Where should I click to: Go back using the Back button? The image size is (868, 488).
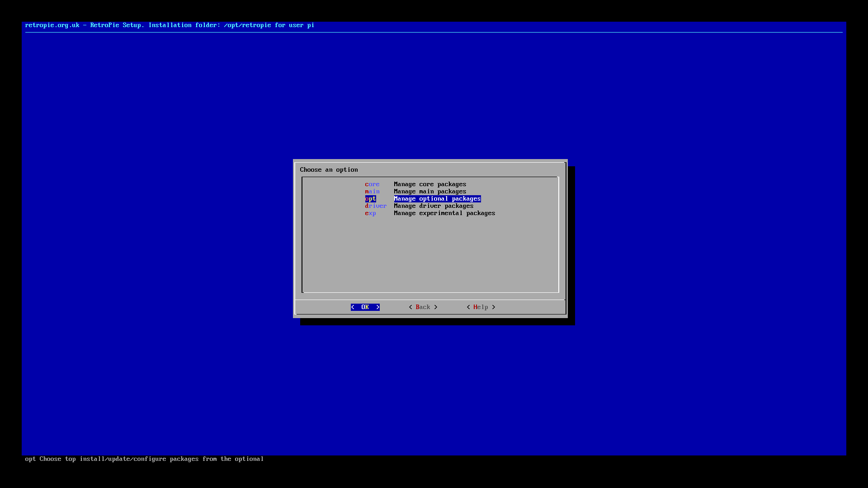click(x=423, y=307)
